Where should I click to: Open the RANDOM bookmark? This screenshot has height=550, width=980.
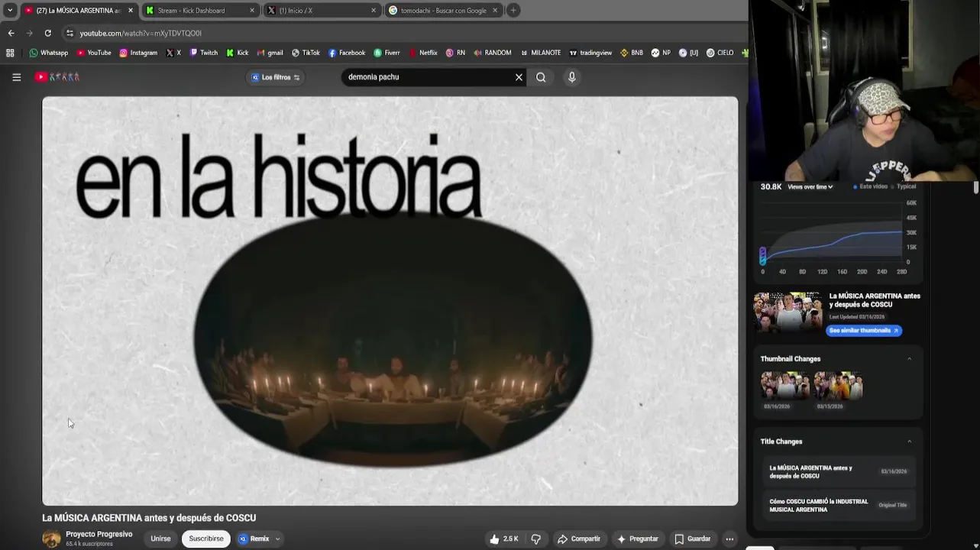[x=492, y=53]
